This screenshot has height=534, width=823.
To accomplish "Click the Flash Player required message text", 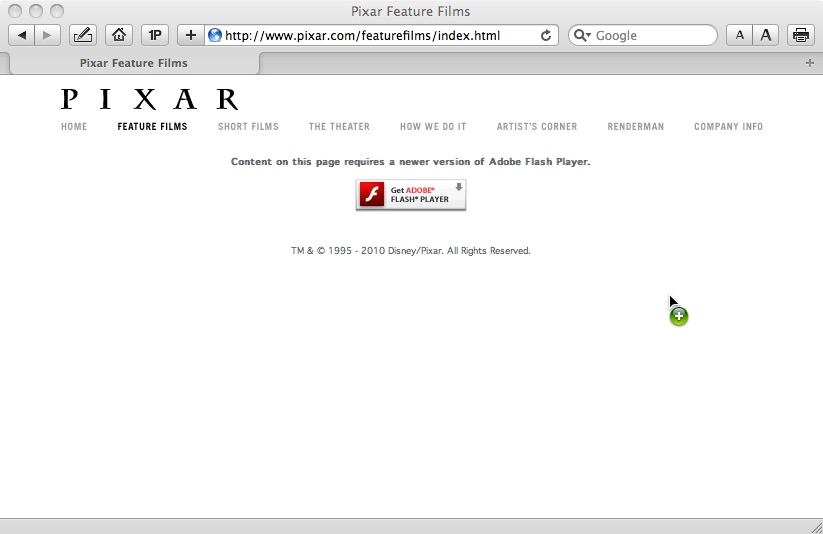I will (410, 162).
